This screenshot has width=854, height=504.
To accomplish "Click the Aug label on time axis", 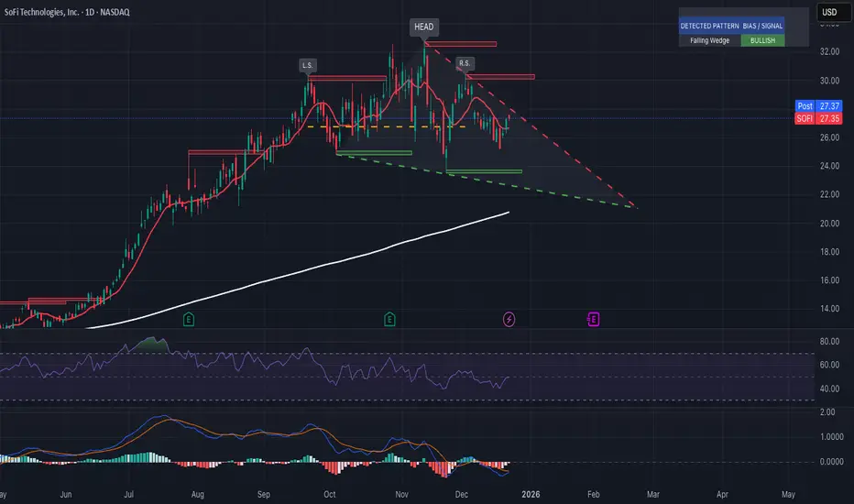I will tap(198, 494).
